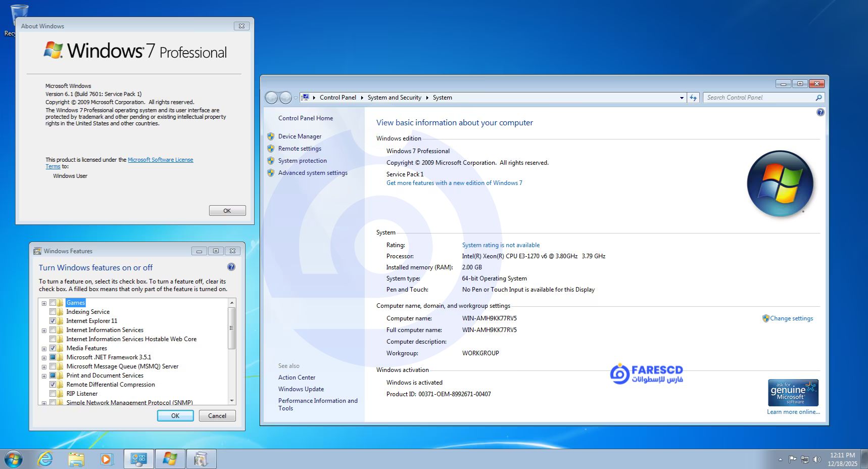This screenshot has height=469, width=868.
Task: Open Internet Explorer from the taskbar
Action: click(x=45, y=459)
